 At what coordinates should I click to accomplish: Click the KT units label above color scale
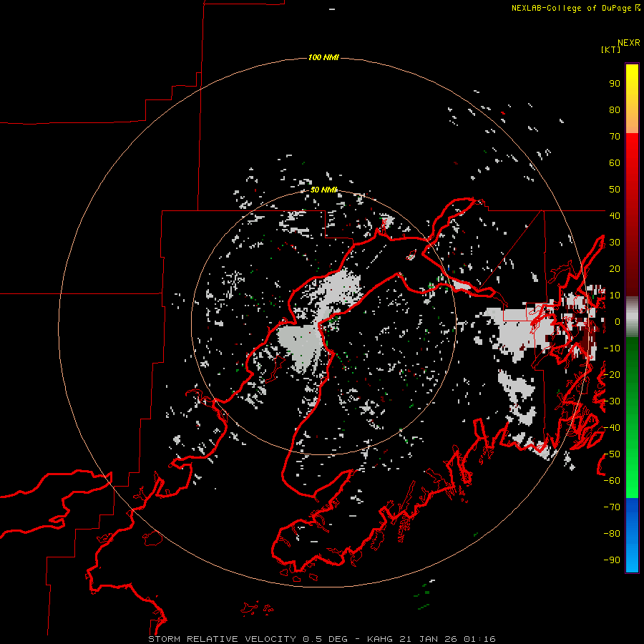[611, 49]
